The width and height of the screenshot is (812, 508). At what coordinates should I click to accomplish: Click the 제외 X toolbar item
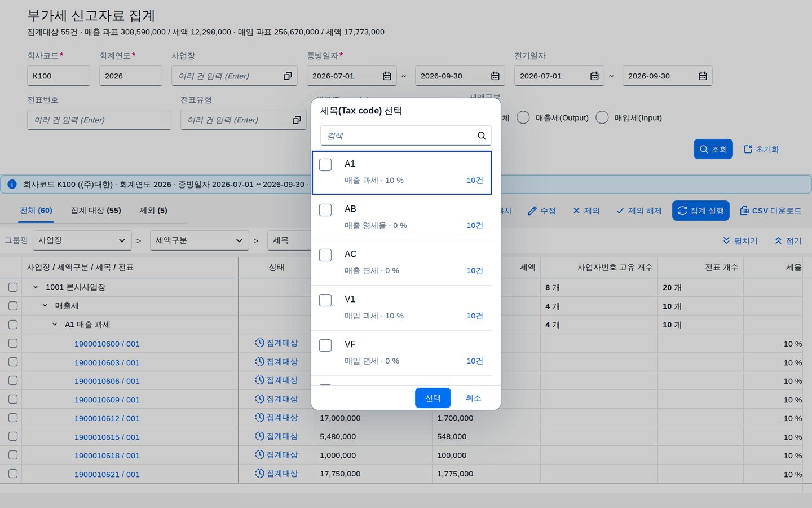pos(586,211)
